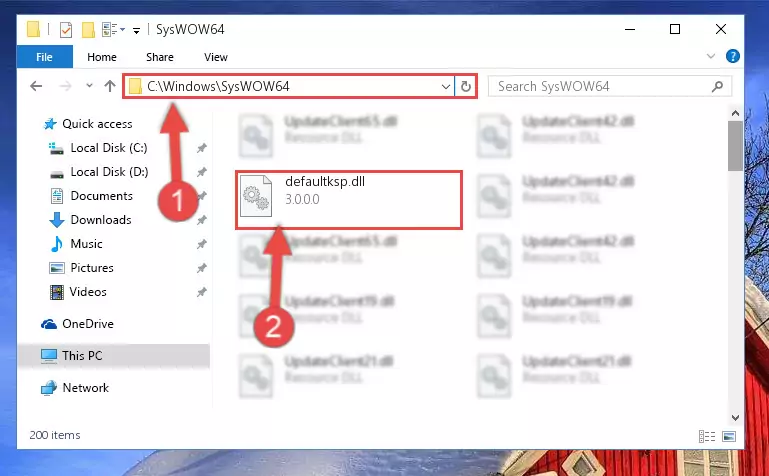Open Downloads in navigation pane
The height and width of the screenshot is (476, 769).
(101, 220)
